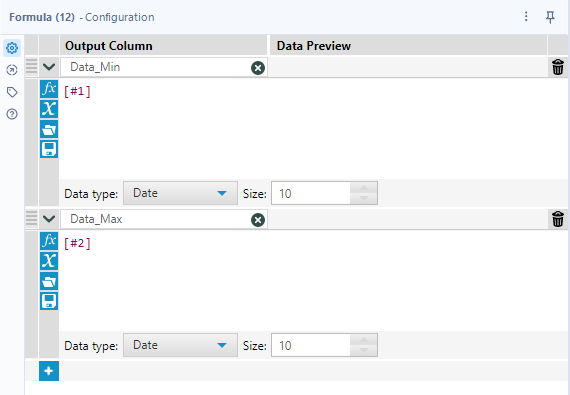
Task: Collapse the Data_Min expression
Action: tap(49, 67)
